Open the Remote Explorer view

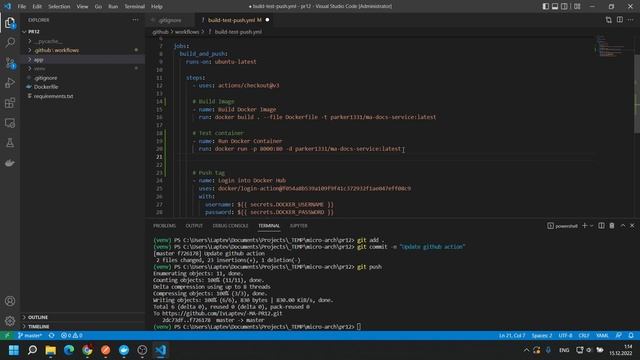pyautogui.click(x=10, y=123)
